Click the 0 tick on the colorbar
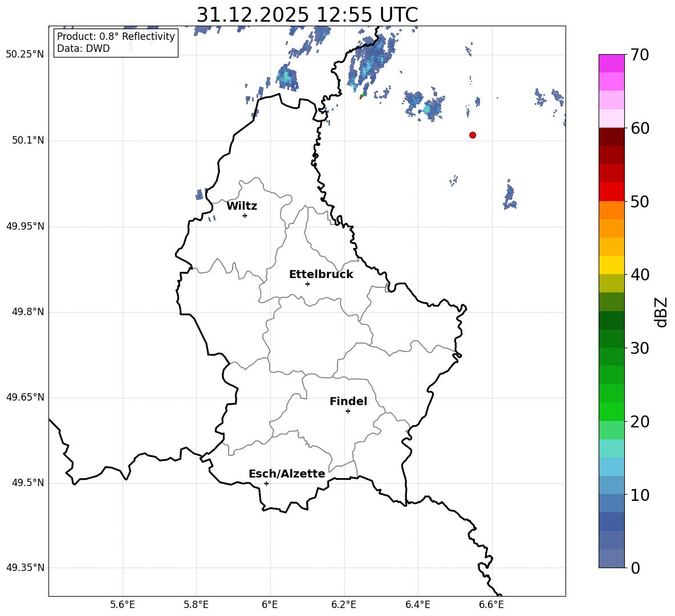Screen dimensions: 675x616 (635, 568)
